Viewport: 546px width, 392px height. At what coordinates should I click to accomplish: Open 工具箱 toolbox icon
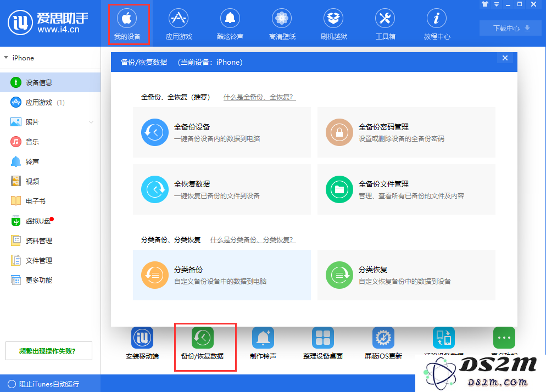pyautogui.click(x=385, y=18)
